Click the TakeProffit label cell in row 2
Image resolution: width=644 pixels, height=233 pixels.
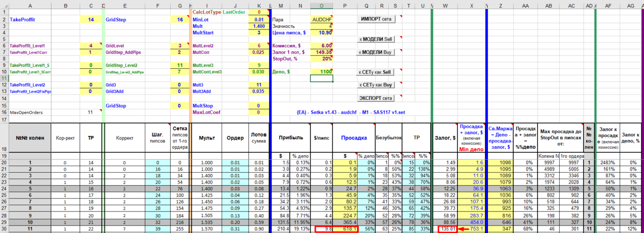[30, 19]
